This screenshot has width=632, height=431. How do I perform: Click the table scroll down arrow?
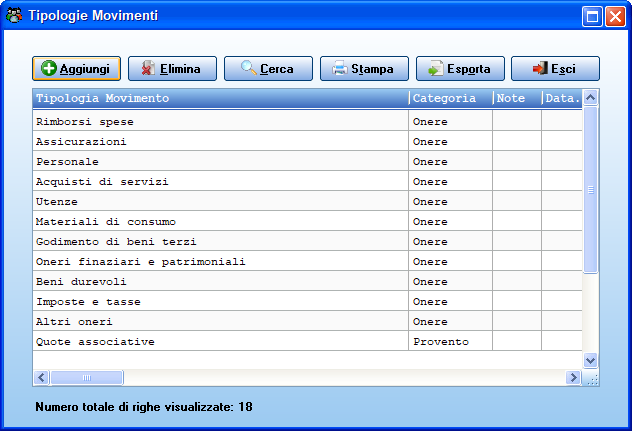pos(590,360)
